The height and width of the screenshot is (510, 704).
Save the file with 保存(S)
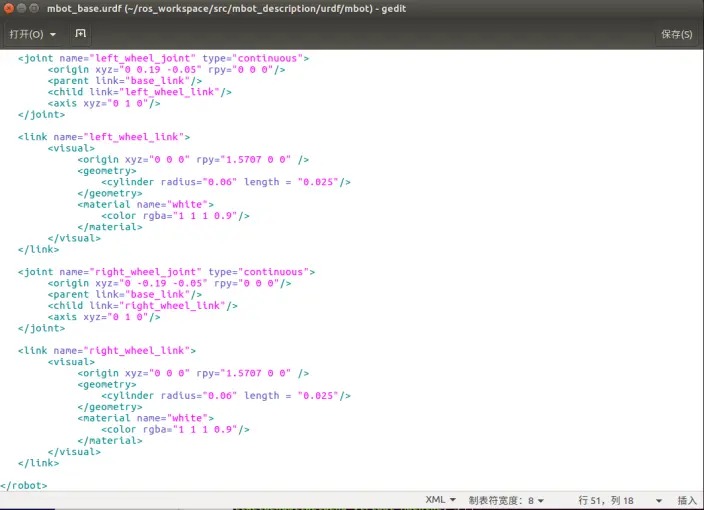pos(676,34)
